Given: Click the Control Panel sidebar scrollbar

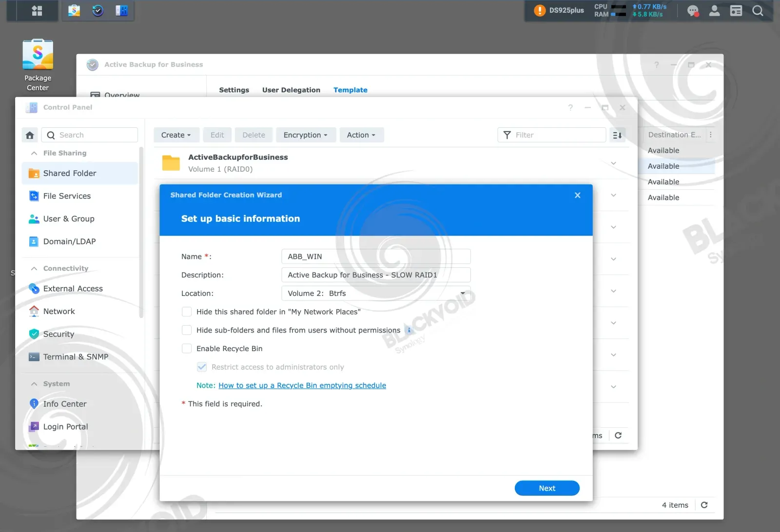Looking at the screenshot, I should [x=141, y=232].
